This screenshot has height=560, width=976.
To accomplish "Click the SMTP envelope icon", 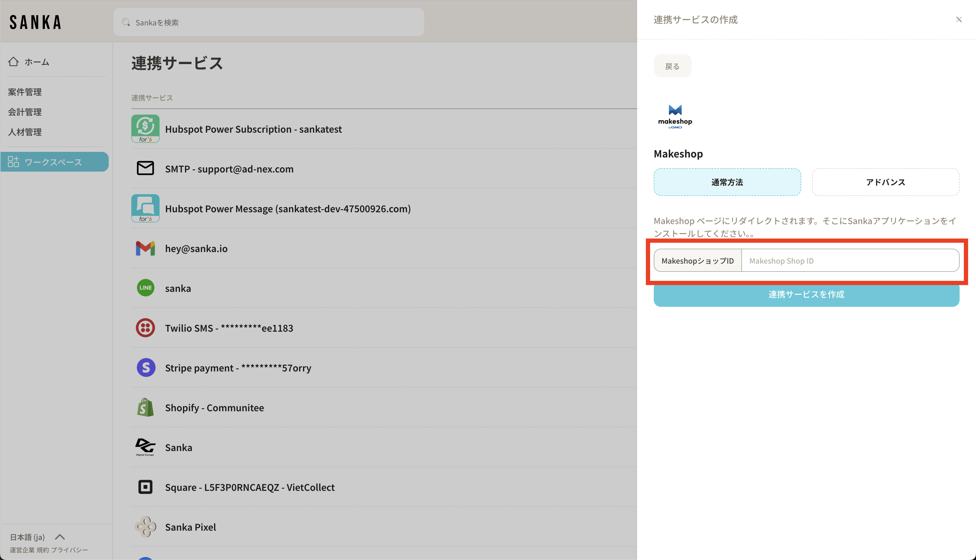I will pos(145,169).
